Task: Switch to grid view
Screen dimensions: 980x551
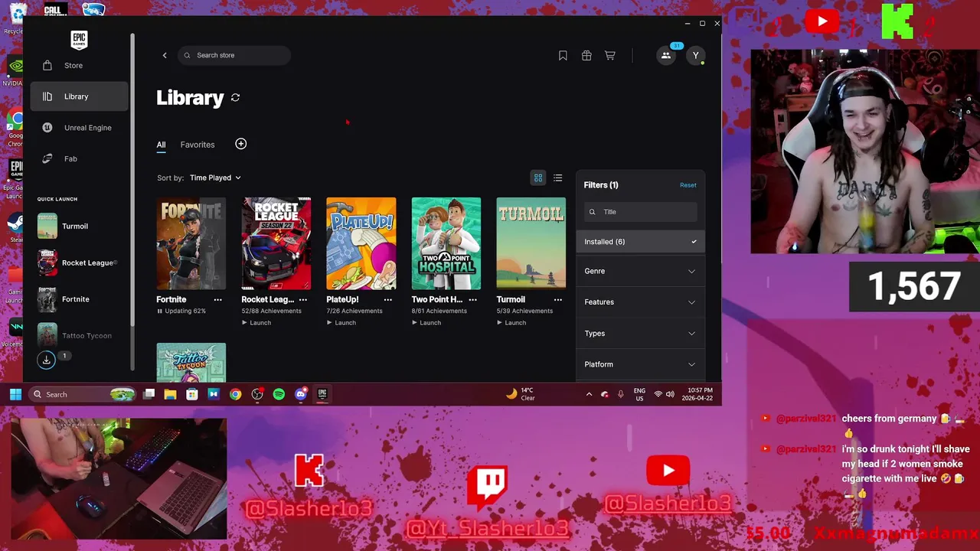Action: pyautogui.click(x=538, y=178)
